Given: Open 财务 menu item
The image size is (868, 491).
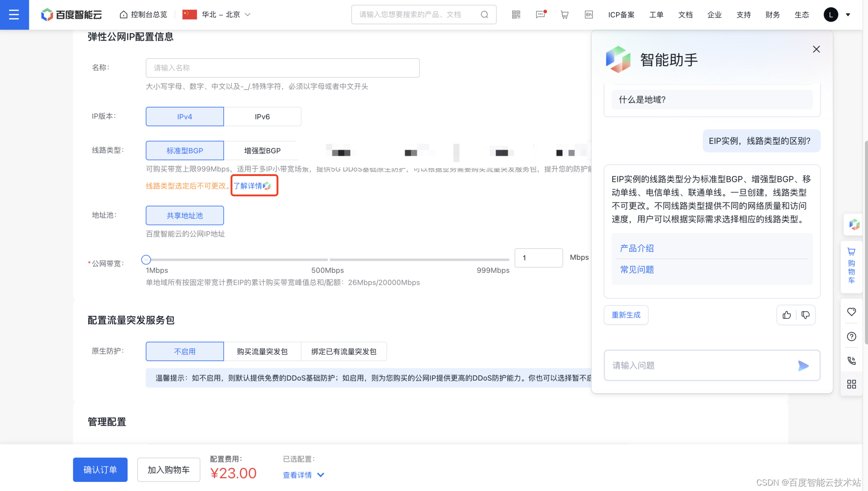Looking at the screenshot, I should [x=773, y=14].
